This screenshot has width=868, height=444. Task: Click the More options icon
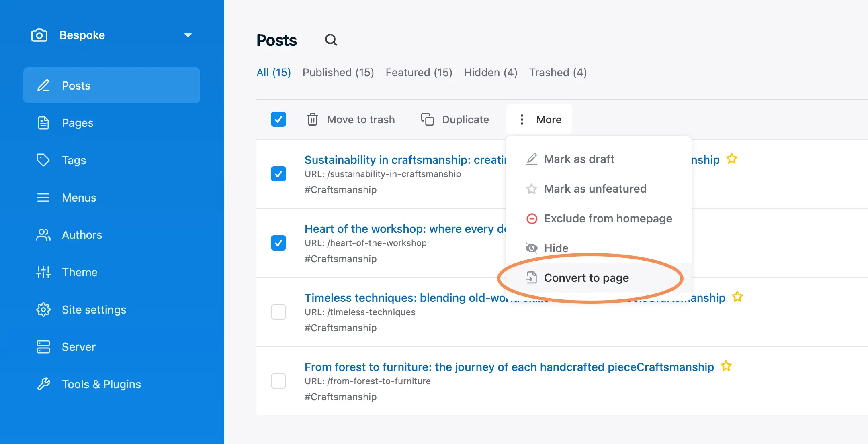point(522,120)
